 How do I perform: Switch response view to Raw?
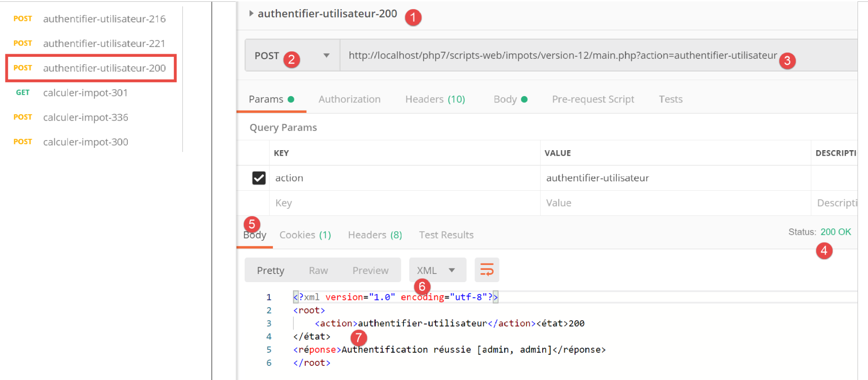(x=318, y=270)
